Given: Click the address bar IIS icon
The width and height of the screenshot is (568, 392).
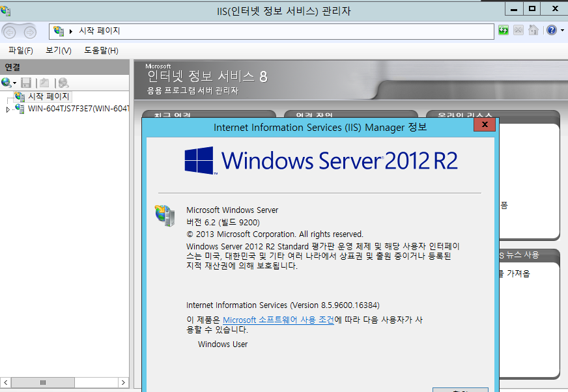Looking at the screenshot, I should pos(59,31).
